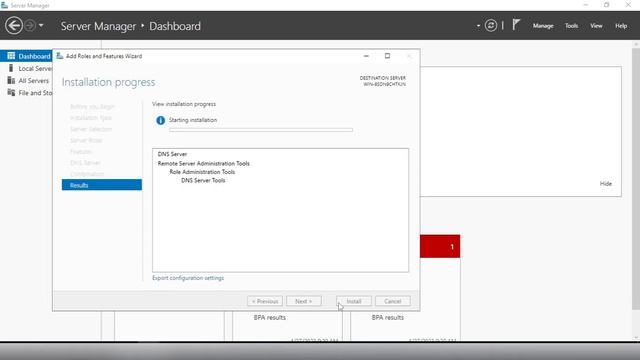Click DNS Server in the installation list
640x360 pixels.
pyautogui.click(x=172, y=154)
